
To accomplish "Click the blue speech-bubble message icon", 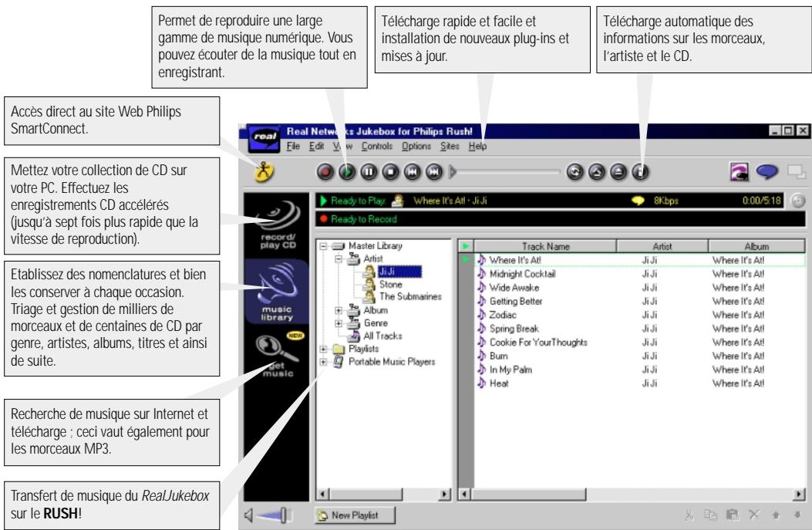I will click(x=767, y=171).
